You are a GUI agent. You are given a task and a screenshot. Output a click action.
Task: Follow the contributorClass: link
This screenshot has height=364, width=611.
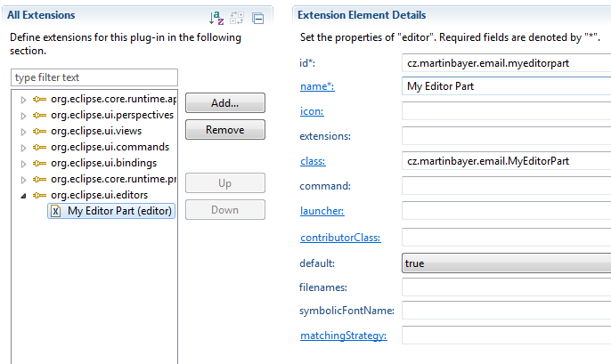(x=340, y=238)
